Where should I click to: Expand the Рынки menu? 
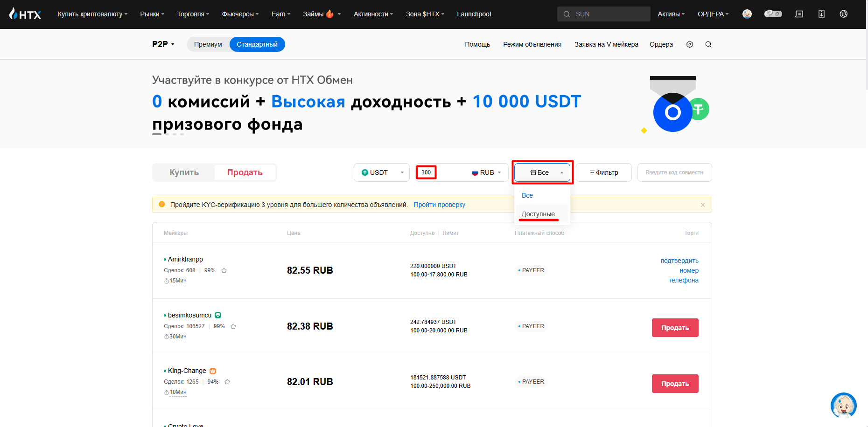152,14
